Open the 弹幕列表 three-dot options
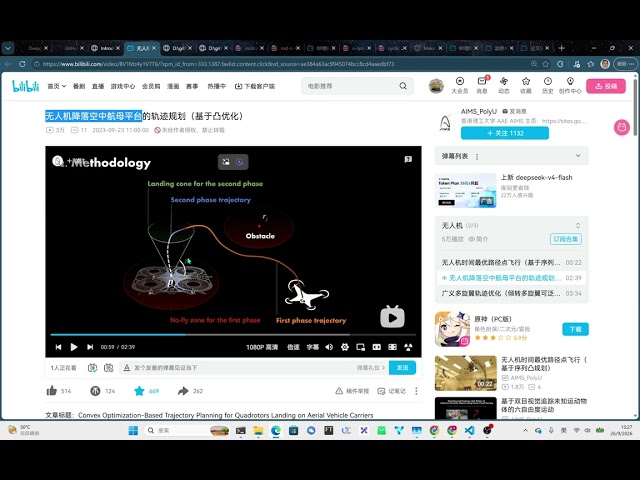The image size is (640, 480). (477, 156)
